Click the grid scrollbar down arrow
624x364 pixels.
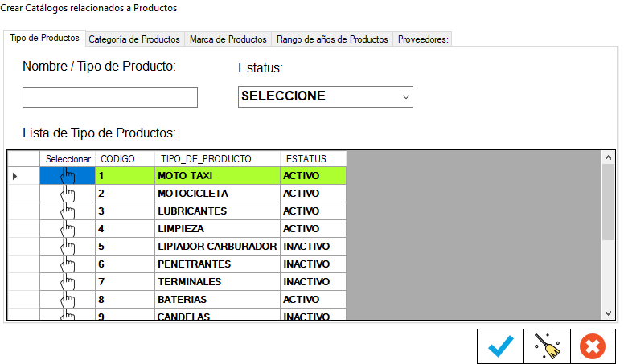coord(608,313)
